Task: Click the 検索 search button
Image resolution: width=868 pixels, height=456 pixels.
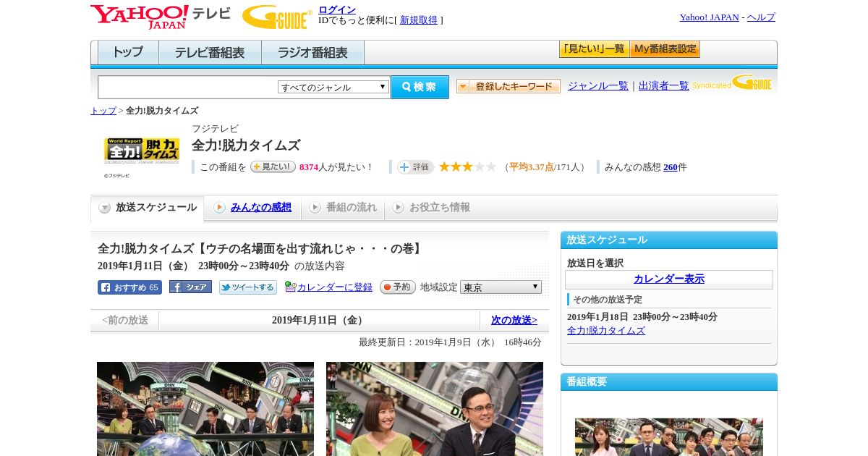Action: coord(420,87)
